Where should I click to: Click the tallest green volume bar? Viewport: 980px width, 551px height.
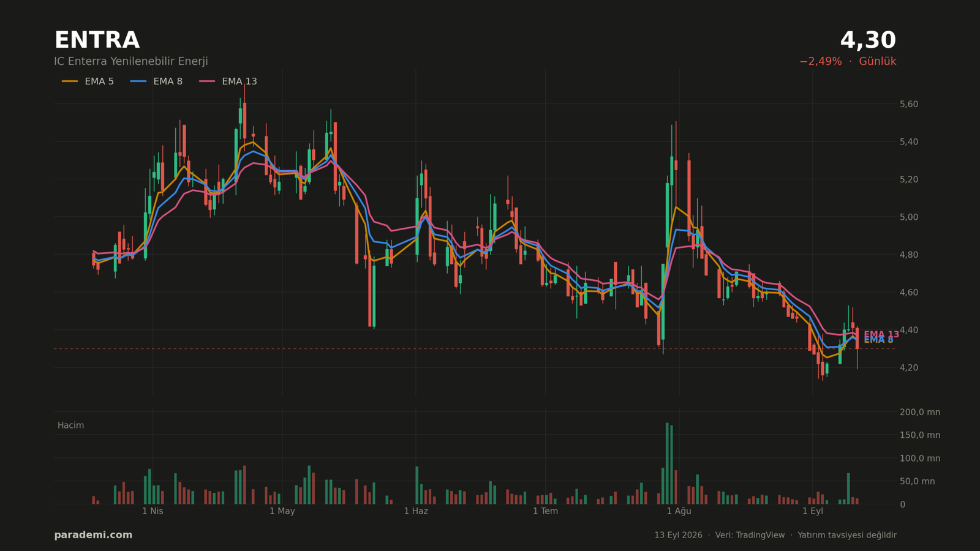click(x=667, y=463)
